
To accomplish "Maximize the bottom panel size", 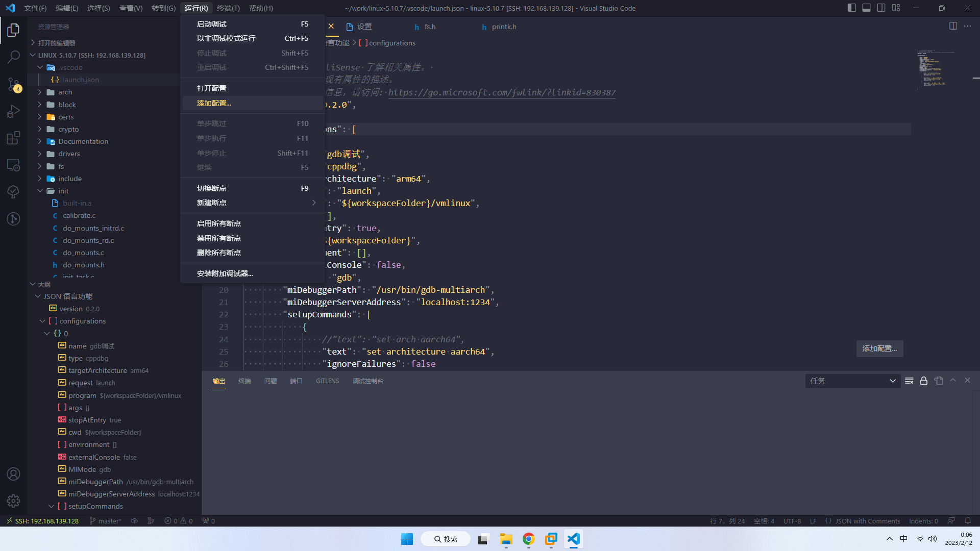I will click(x=952, y=381).
